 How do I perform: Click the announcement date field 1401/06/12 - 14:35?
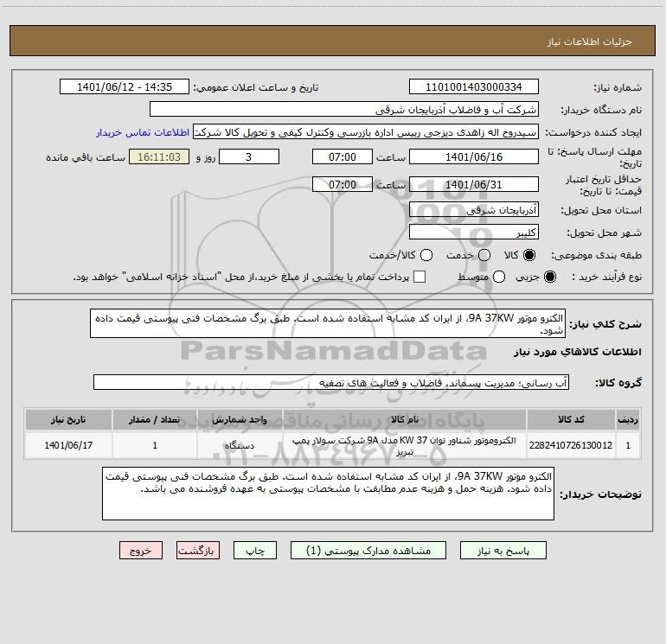125,86
